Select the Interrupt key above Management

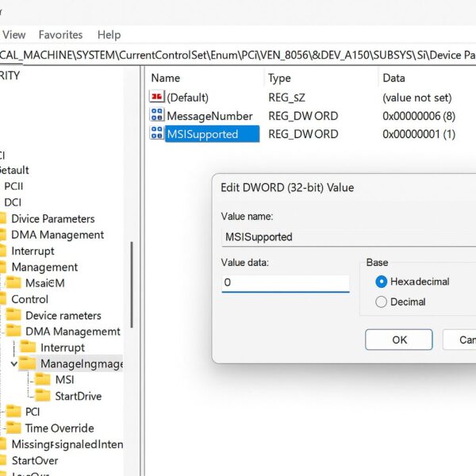[x=33, y=251]
